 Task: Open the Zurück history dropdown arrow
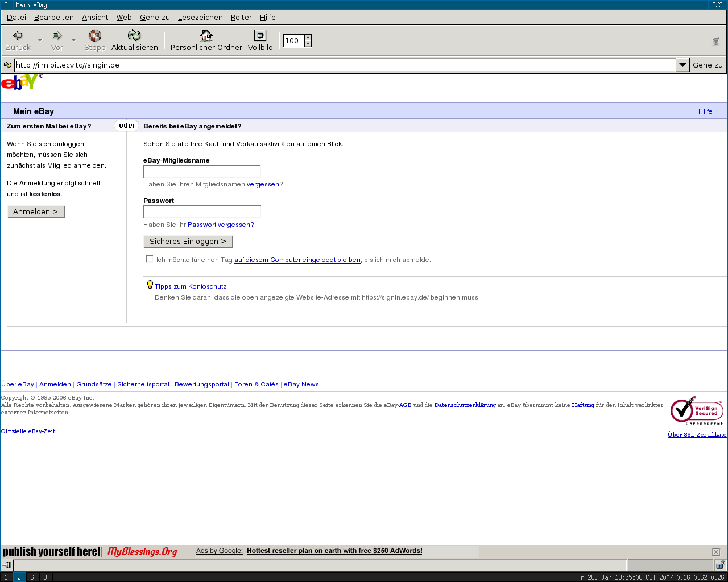click(x=40, y=40)
